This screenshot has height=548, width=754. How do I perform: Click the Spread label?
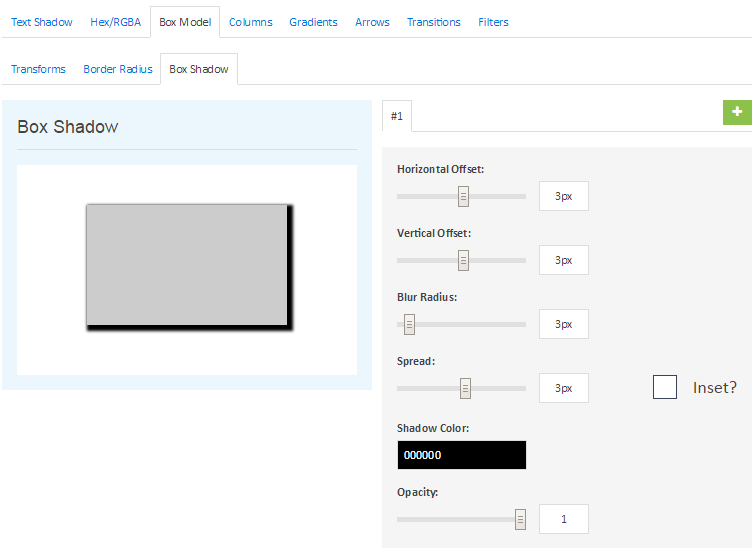416,361
